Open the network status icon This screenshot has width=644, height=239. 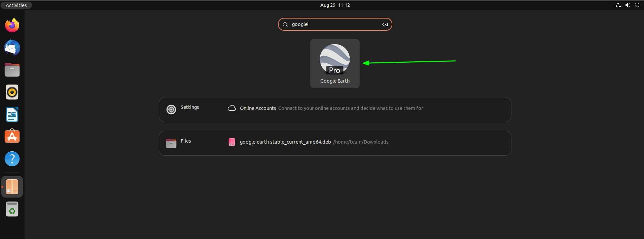point(618,5)
